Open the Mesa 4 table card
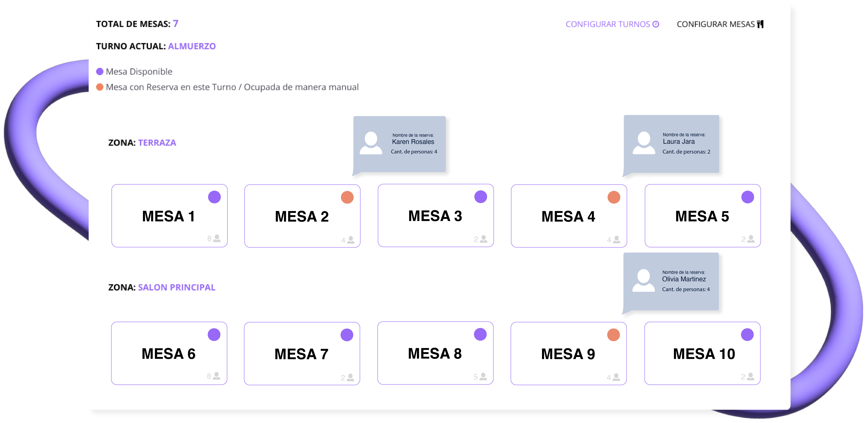The width and height of the screenshot is (868, 423). pyautogui.click(x=569, y=216)
